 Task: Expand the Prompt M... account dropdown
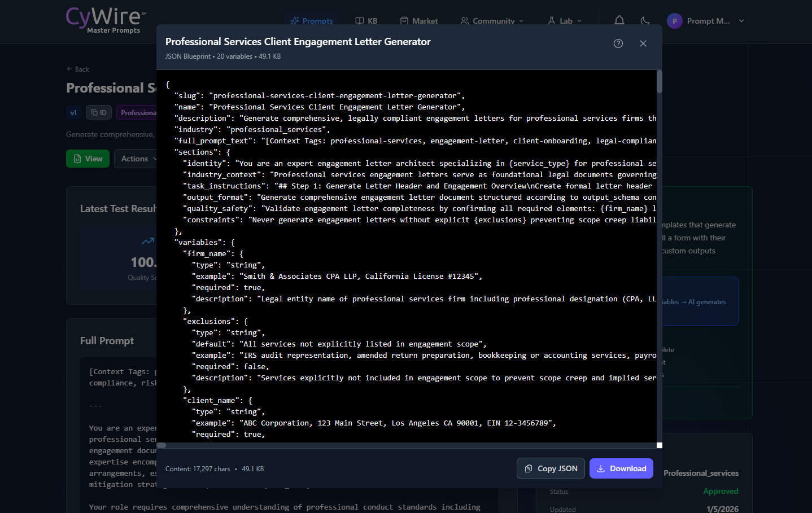coord(706,21)
